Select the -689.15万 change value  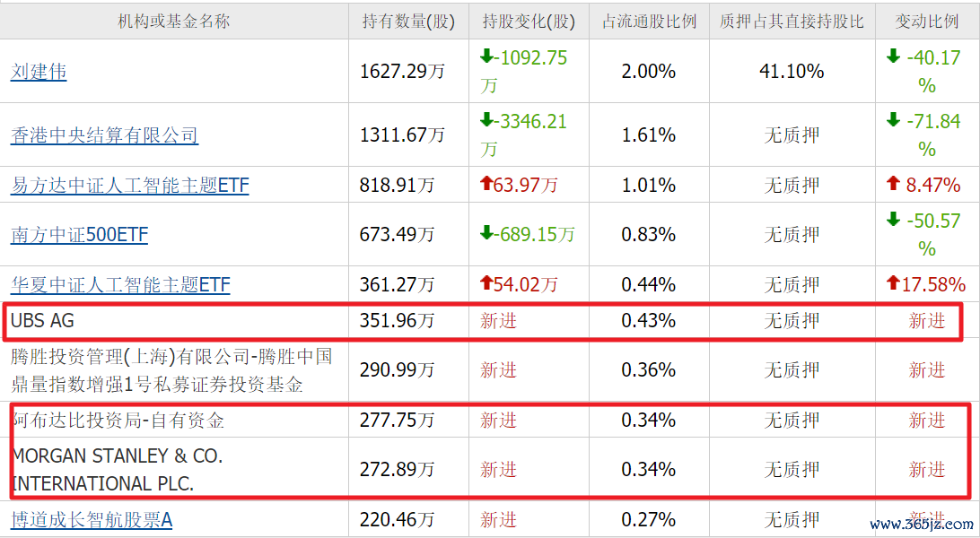pyautogui.click(x=527, y=235)
